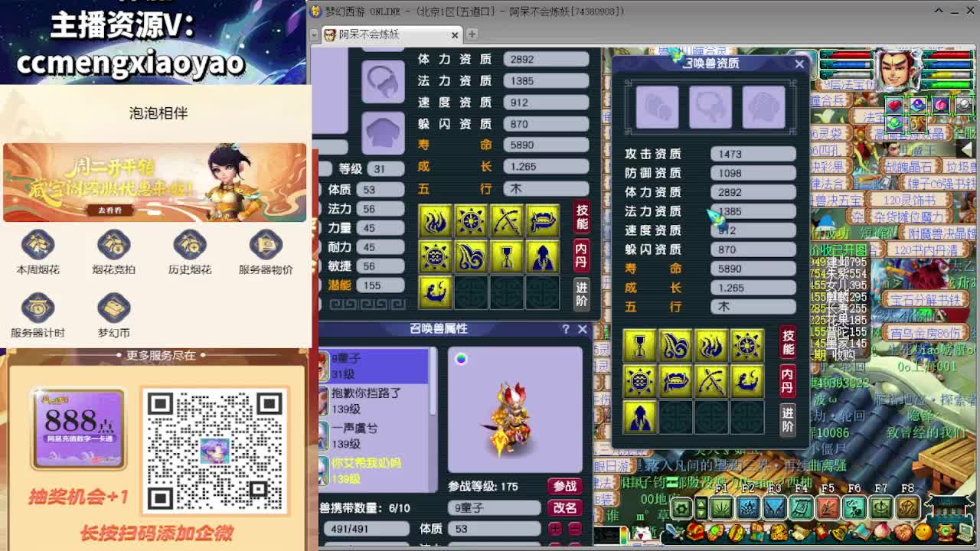Select pet 9童子 in the summon list
980x551 pixels.
point(374,366)
